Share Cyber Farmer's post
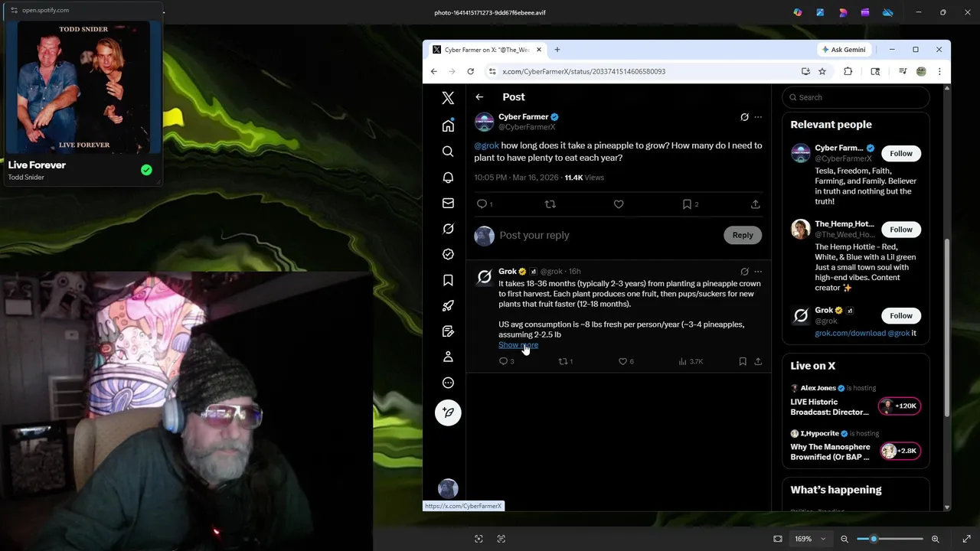Viewport: 980px width, 551px height. click(755, 204)
